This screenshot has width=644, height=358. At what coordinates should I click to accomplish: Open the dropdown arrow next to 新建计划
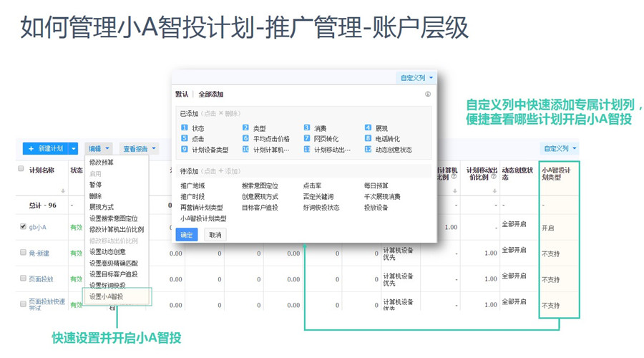[x=74, y=149]
